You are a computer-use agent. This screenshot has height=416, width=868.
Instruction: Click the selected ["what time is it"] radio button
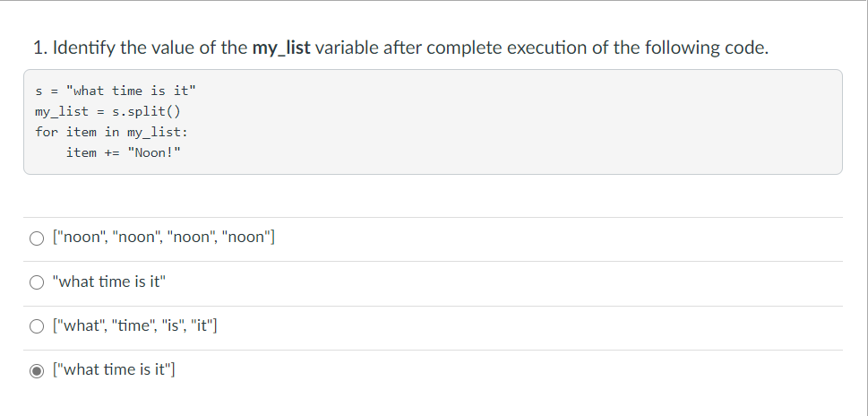pyautogui.click(x=37, y=371)
